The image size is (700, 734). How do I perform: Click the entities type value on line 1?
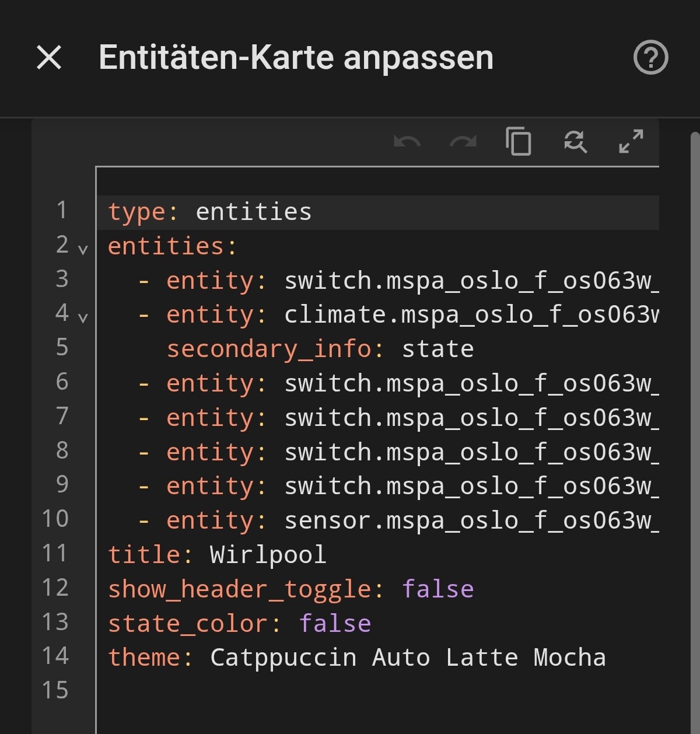253,212
